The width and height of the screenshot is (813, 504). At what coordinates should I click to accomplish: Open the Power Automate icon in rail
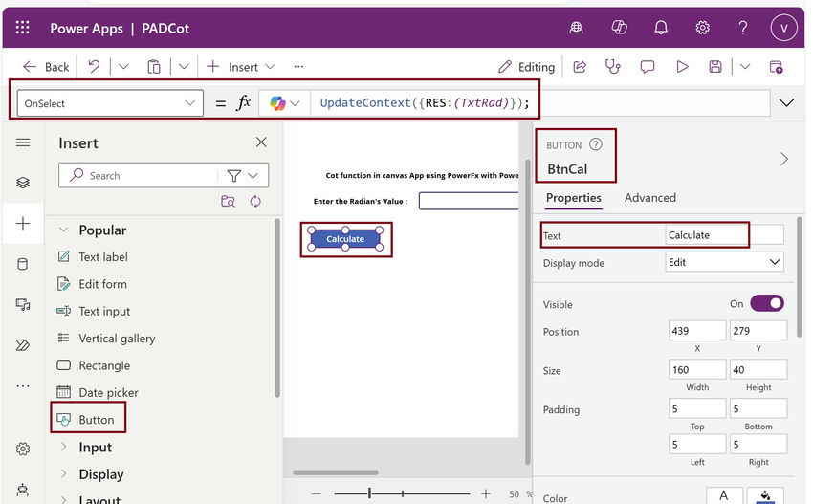pyautogui.click(x=23, y=345)
